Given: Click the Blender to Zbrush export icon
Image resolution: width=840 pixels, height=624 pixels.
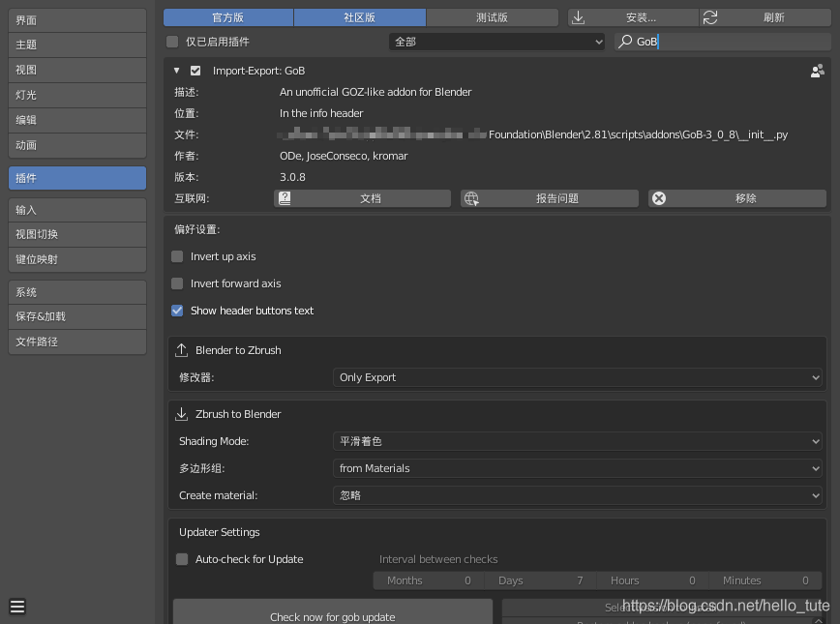Looking at the screenshot, I should 182,350.
